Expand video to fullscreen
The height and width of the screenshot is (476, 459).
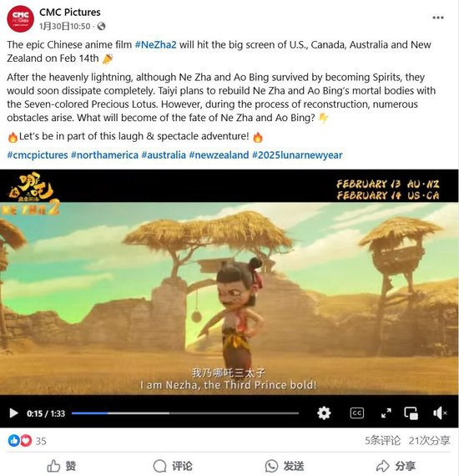(x=386, y=413)
